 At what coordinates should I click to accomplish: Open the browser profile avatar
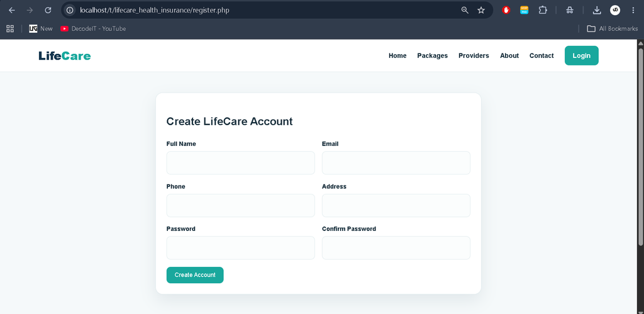(615, 10)
